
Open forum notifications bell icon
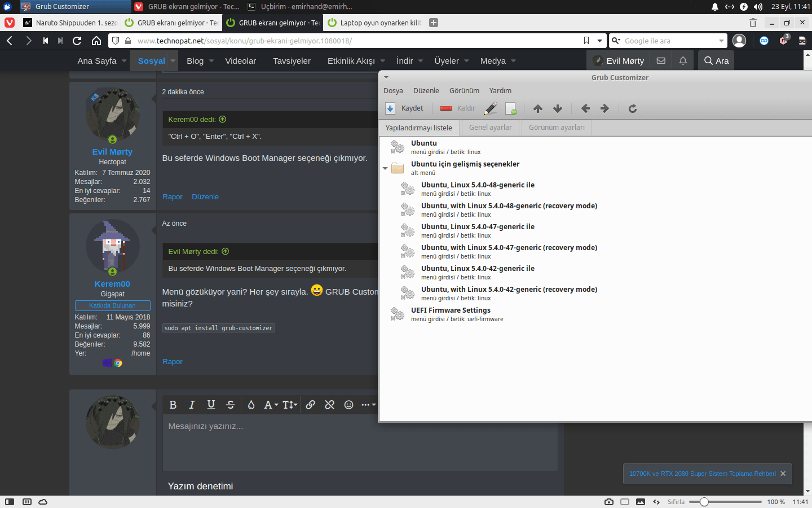683,60
